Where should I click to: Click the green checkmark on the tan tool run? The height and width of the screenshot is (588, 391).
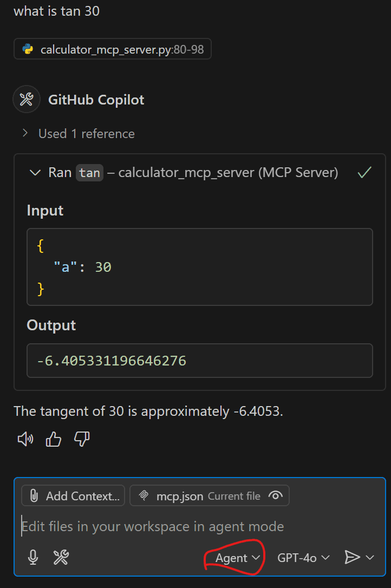pos(364,172)
